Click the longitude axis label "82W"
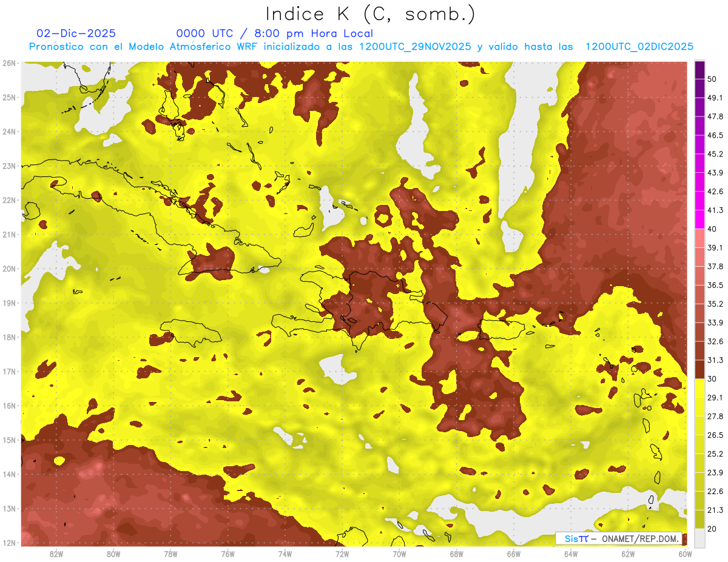 [56, 554]
